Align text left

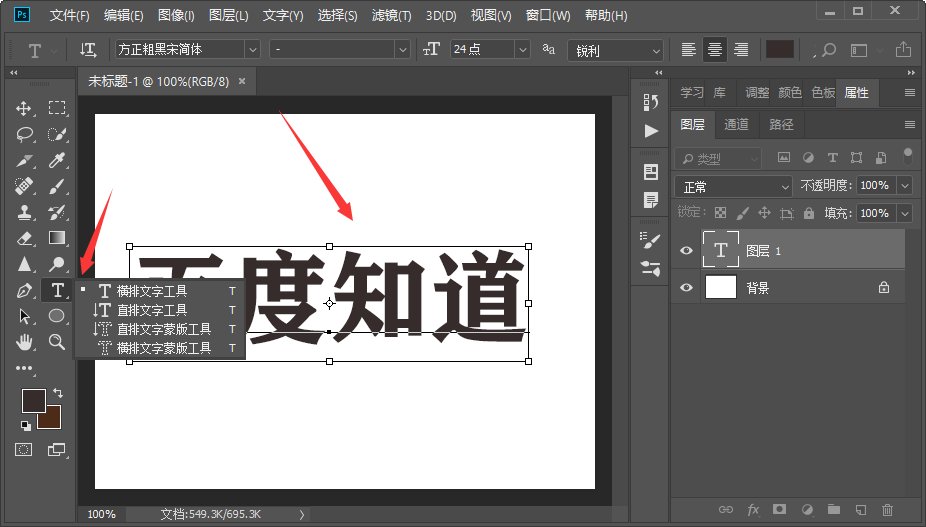pos(689,50)
